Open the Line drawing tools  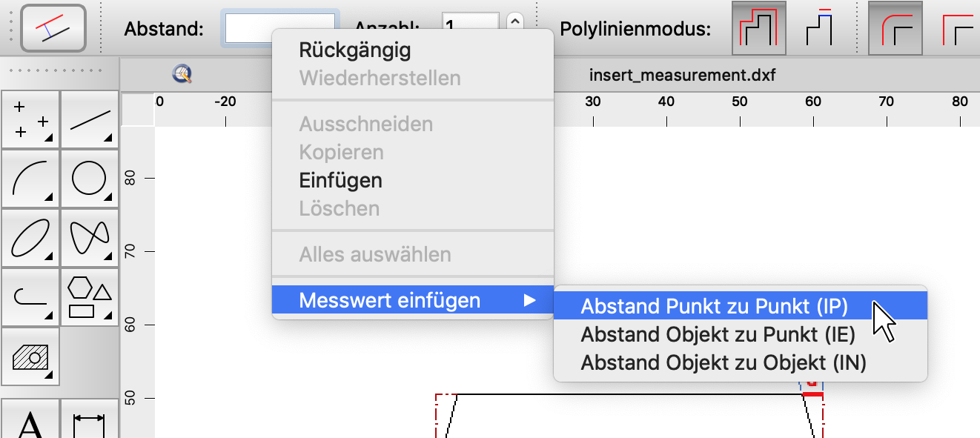pyautogui.click(x=90, y=119)
